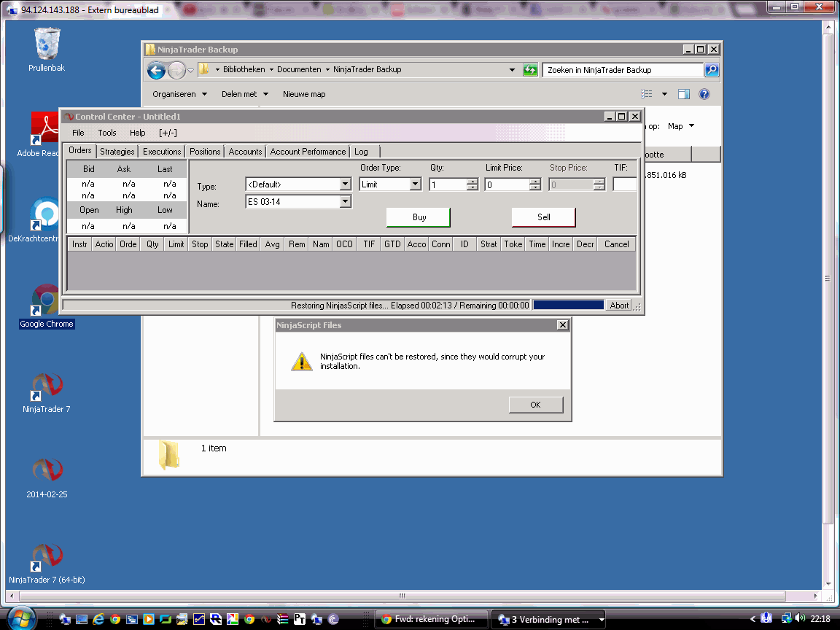Switch to the Strategies tab
This screenshot has width=840, height=630.
pyautogui.click(x=117, y=152)
